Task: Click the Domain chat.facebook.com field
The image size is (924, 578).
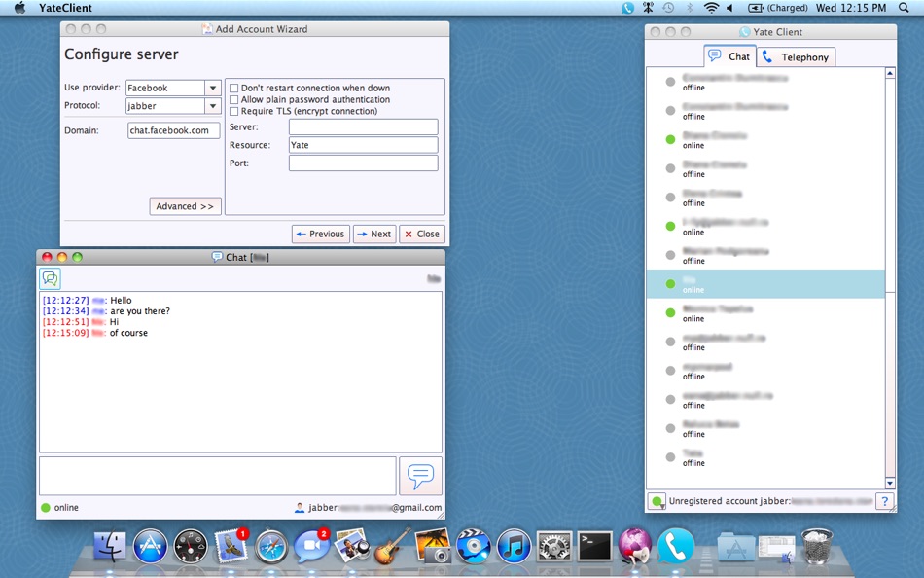Action: (x=174, y=130)
